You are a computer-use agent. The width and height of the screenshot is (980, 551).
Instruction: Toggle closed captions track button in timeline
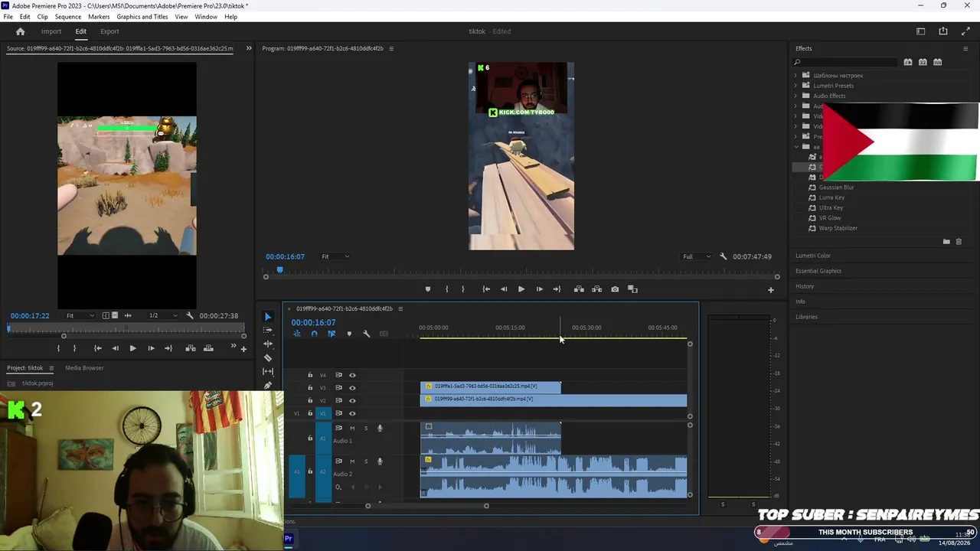(384, 334)
